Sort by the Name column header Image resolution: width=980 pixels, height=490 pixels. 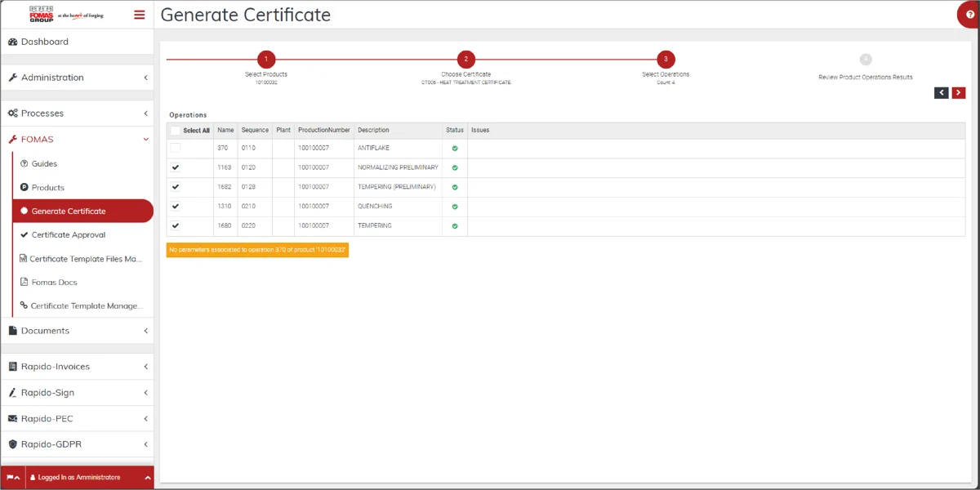click(x=225, y=131)
